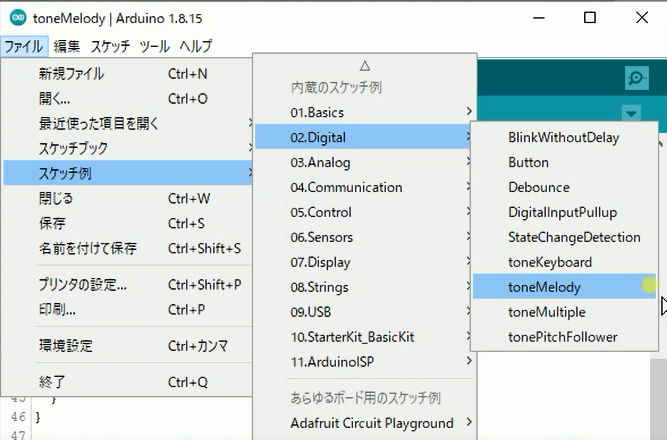
Task: Open the DigitalInputPullup example
Action: (564, 212)
